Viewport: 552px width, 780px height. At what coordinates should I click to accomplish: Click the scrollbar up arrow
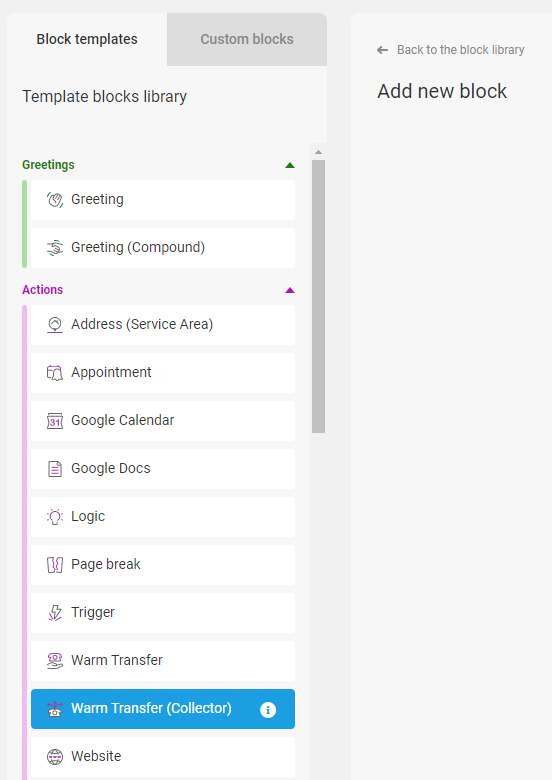[x=318, y=152]
